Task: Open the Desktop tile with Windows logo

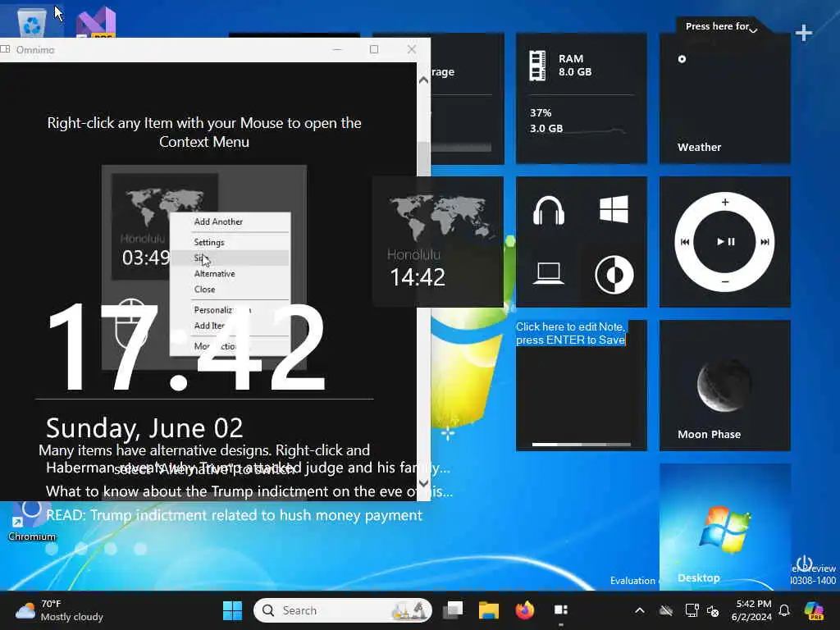Action: click(725, 527)
